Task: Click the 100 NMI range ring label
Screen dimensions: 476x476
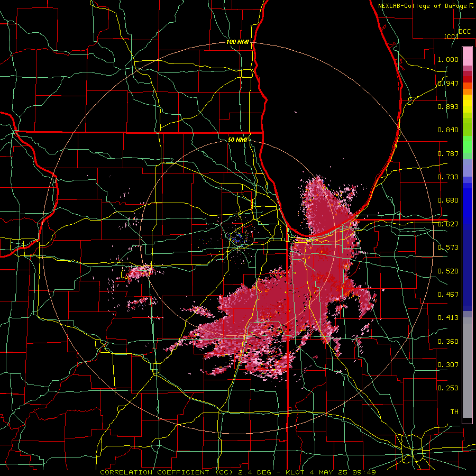Action: 237,42
